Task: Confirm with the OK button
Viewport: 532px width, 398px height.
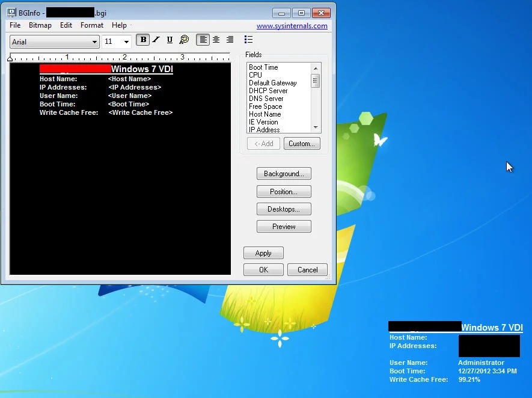Action: [x=263, y=270]
